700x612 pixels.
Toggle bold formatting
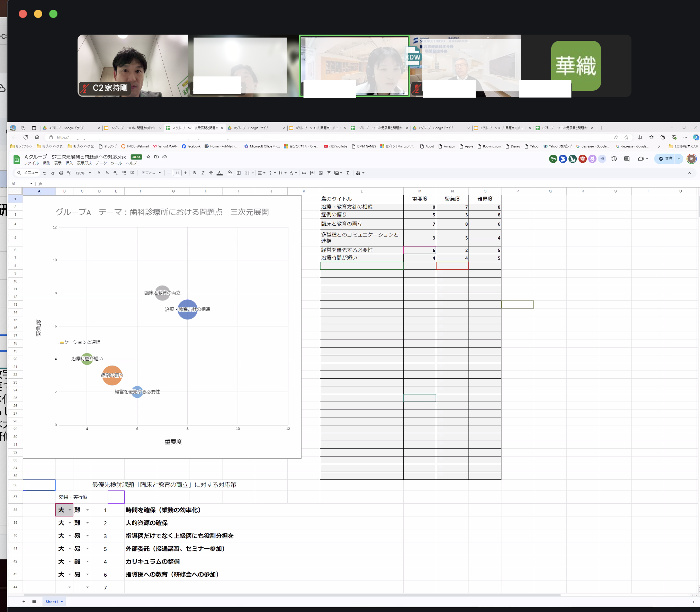[x=195, y=173]
